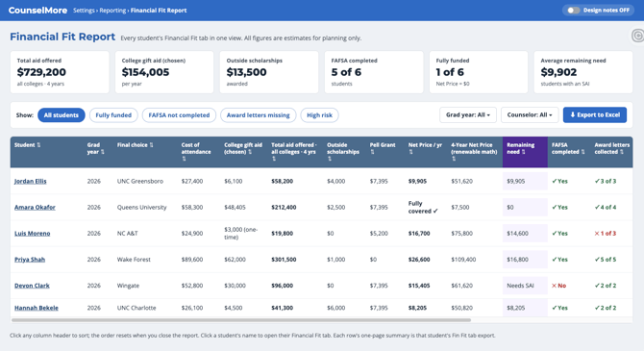Open the Grad year dropdown
The width and height of the screenshot is (644, 351).
tap(468, 115)
